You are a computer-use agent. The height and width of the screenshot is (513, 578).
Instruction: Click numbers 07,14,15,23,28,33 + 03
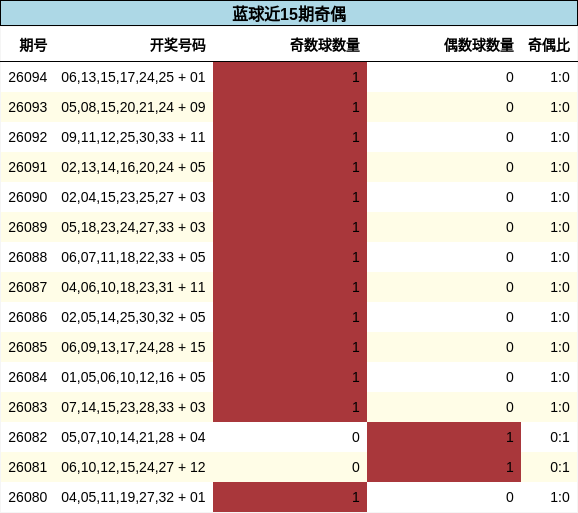(x=133, y=407)
